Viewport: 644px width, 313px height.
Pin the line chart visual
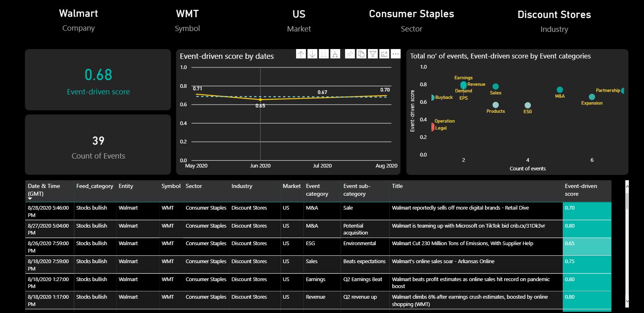point(350,54)
